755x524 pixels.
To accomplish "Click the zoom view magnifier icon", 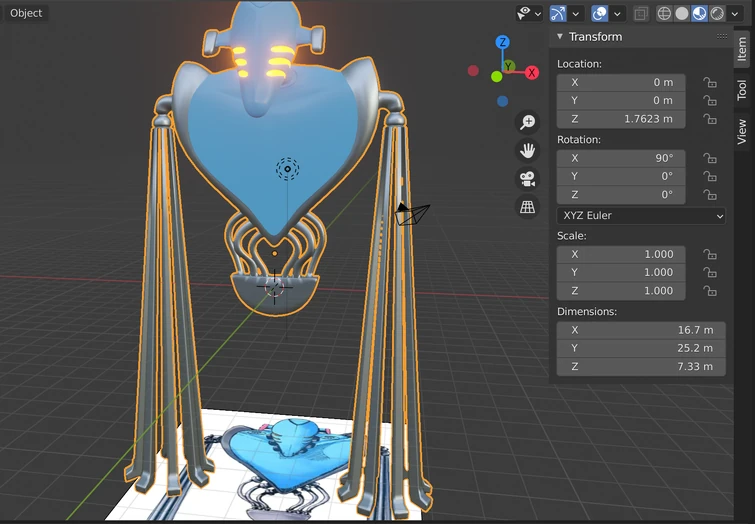I will 527,122.
